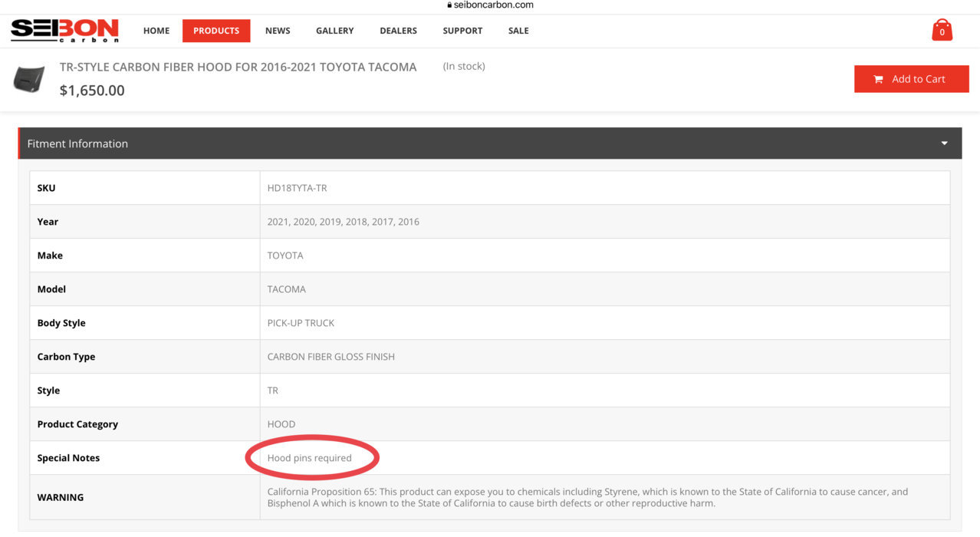This screenshot has height=537, width=980.
Task: Click the TR-Style Carbon Fiber Hood title
Action: coord(238,67)
